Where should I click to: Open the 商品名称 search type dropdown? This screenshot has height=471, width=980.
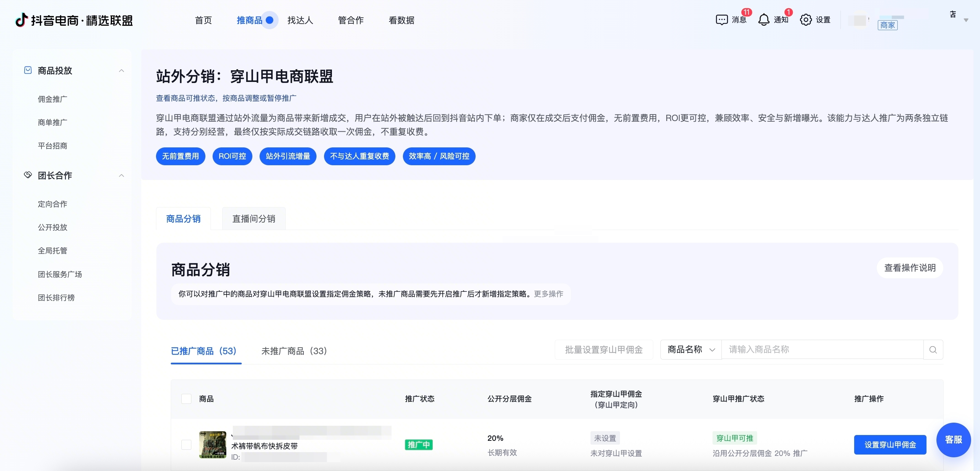pyautogui.click(x=691, y=350)
